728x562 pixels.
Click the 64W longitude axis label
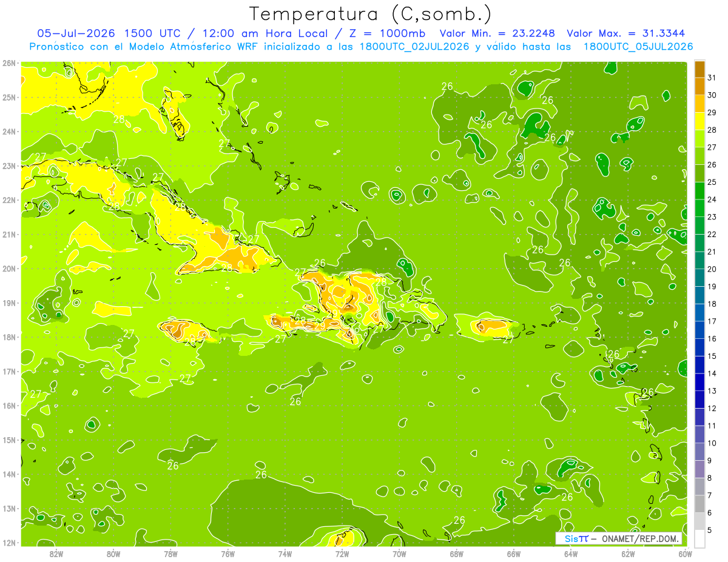[571, 554]
